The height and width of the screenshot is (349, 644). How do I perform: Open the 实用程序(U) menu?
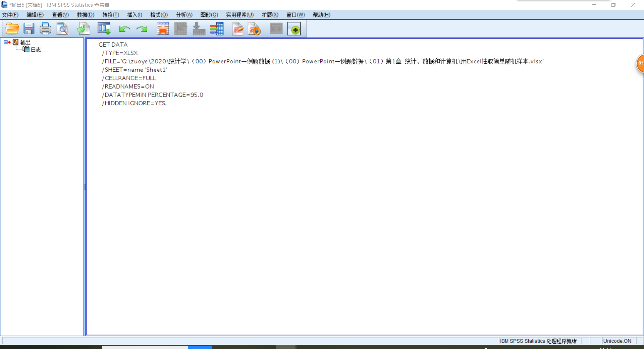tap(240, 15)
